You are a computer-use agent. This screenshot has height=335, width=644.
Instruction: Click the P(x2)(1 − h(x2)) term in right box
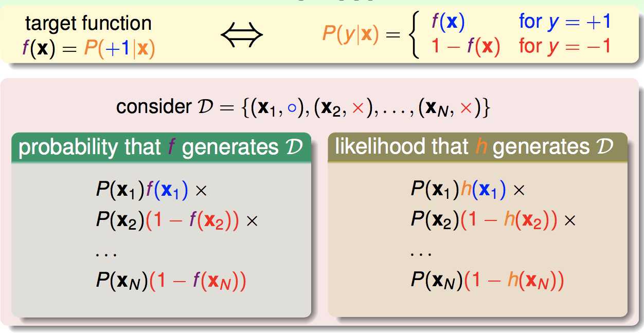pos(484,220)
